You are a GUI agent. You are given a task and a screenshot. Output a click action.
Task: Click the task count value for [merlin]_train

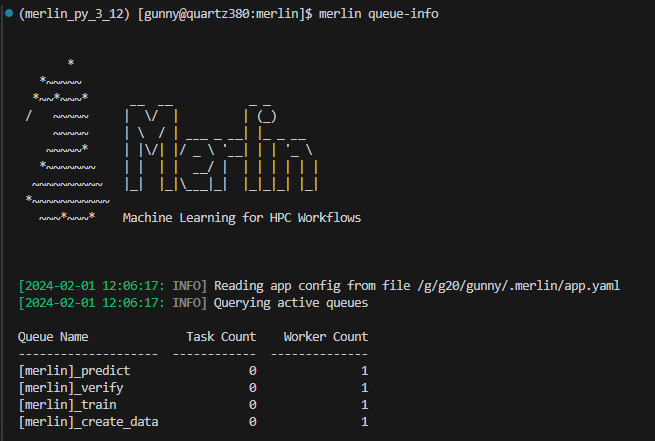[x=252, y=405]
